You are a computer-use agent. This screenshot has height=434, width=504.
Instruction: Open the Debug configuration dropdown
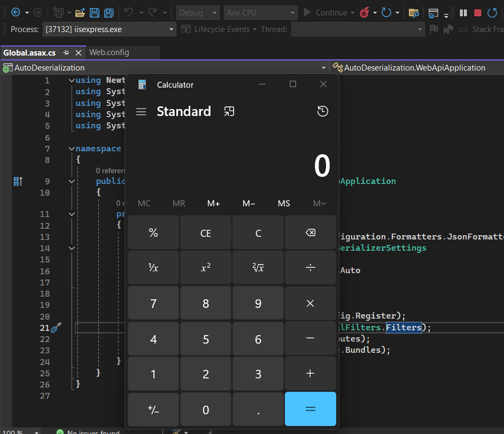[198, 13]
